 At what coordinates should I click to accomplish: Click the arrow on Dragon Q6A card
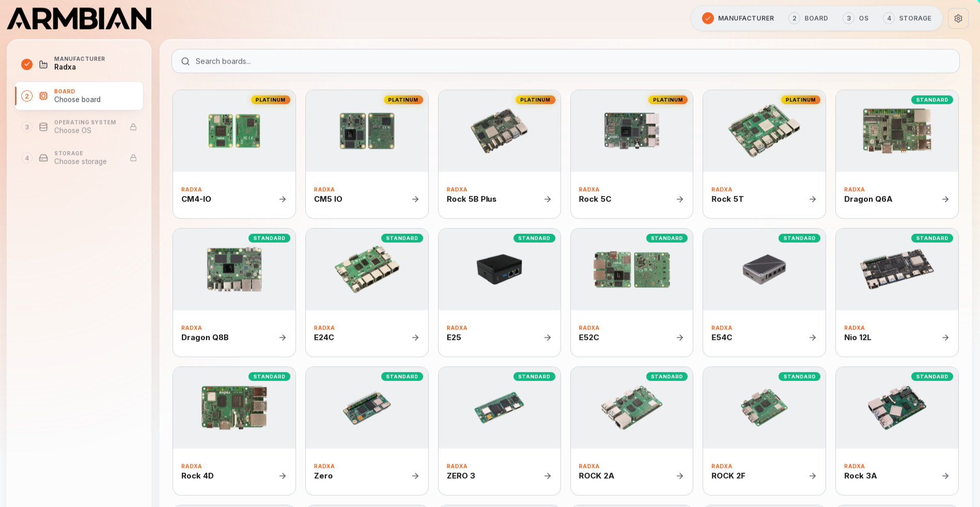(x=945, y=199)
